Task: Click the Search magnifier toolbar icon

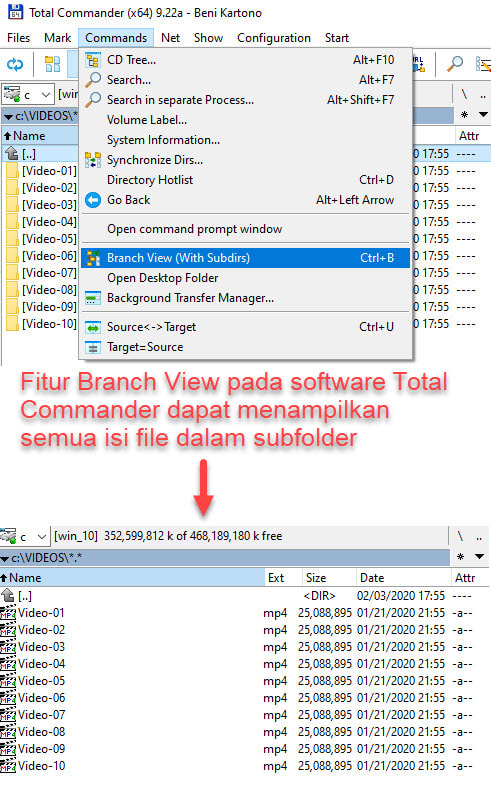Action: tap(454, 64)
